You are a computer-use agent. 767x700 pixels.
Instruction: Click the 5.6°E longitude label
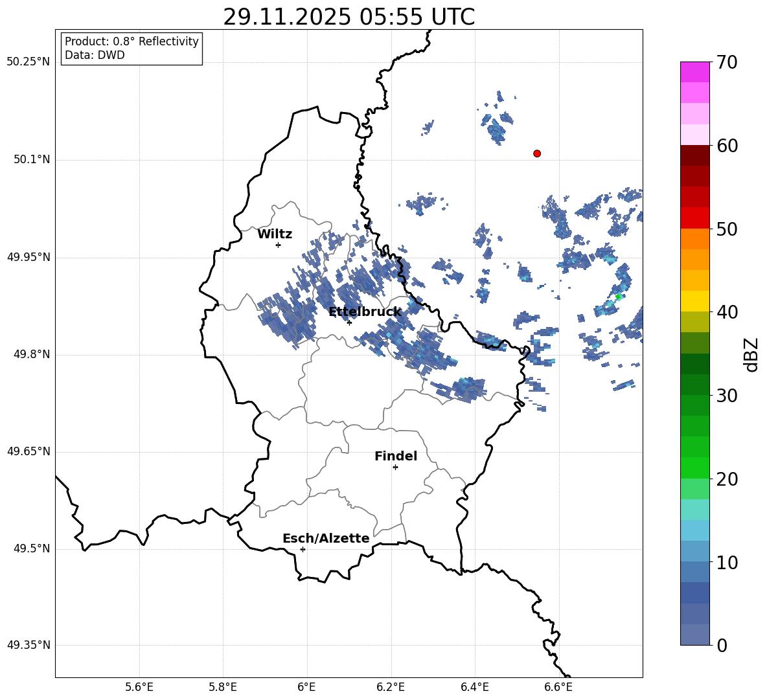click(x=139, y=687)
